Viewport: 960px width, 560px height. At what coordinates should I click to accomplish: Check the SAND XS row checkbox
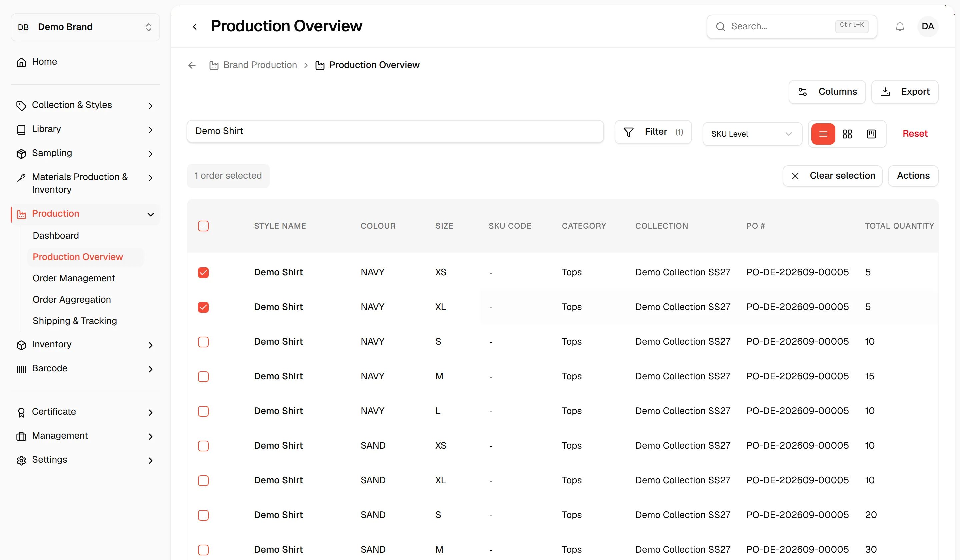(203, 446)
